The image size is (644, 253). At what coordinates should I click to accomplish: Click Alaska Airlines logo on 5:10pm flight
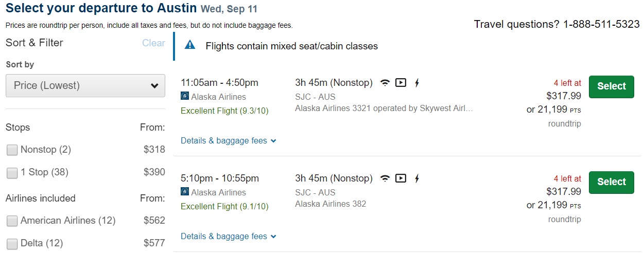tap(185, 192)
